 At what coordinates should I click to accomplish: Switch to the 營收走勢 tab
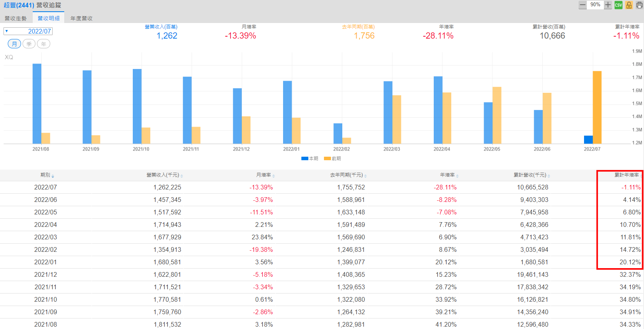click(x=16, y=18)
